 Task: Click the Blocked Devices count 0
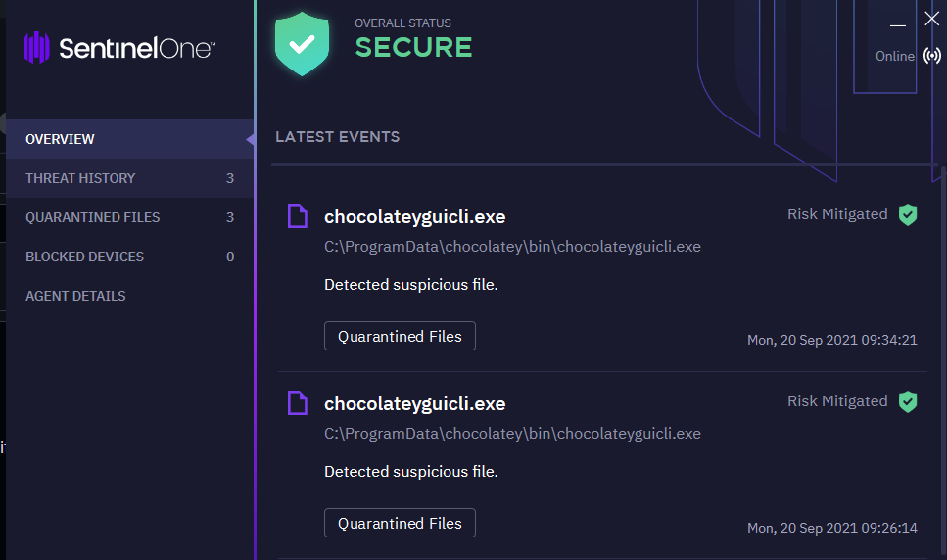230,257
